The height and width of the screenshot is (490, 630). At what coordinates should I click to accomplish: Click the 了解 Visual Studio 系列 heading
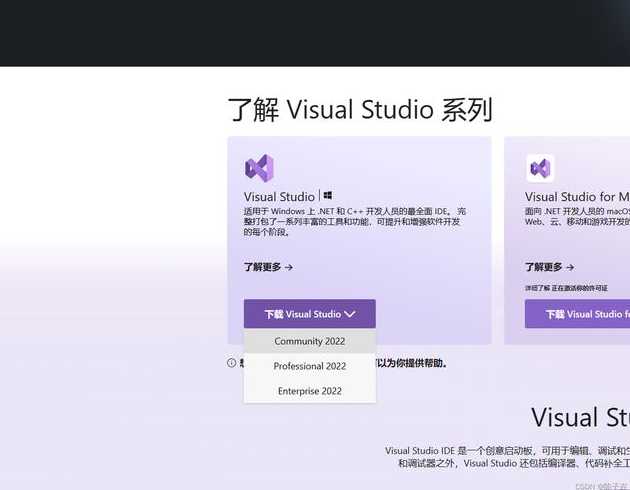[x=360, y=109]
